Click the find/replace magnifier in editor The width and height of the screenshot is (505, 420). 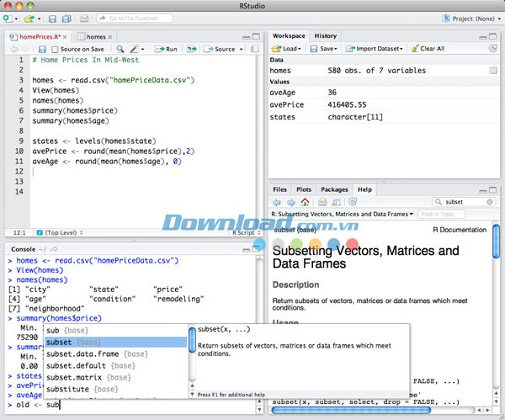click(x=120, y=50)
